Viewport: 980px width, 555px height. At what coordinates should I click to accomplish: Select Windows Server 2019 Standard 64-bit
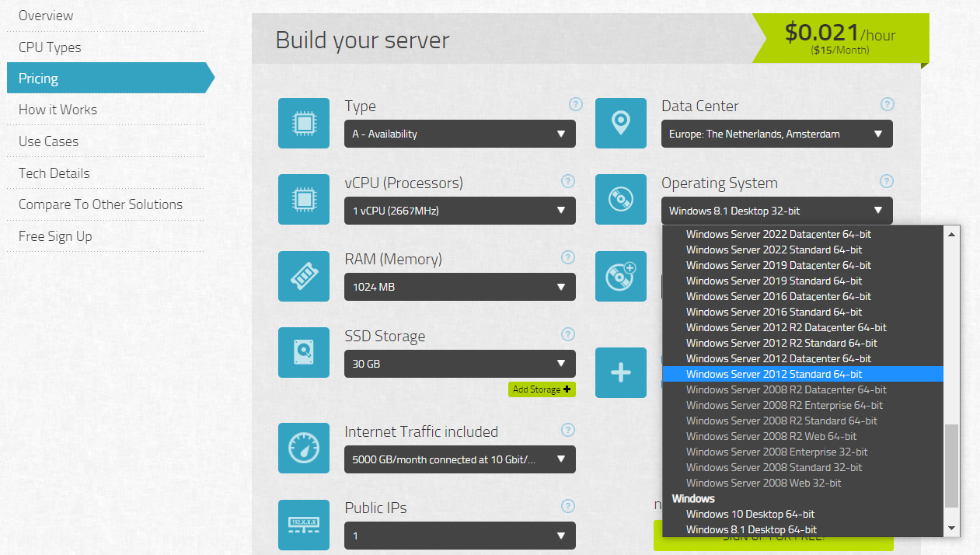point(803,281)
